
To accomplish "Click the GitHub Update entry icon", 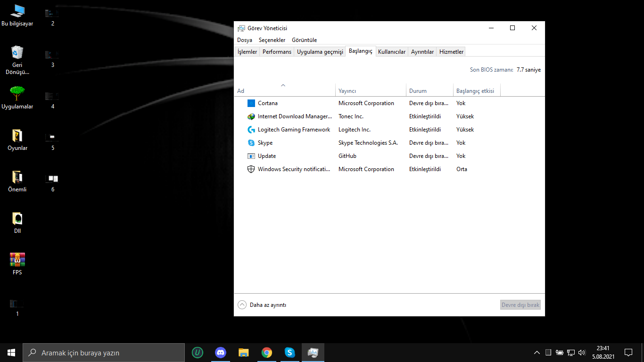I will 251,156.
